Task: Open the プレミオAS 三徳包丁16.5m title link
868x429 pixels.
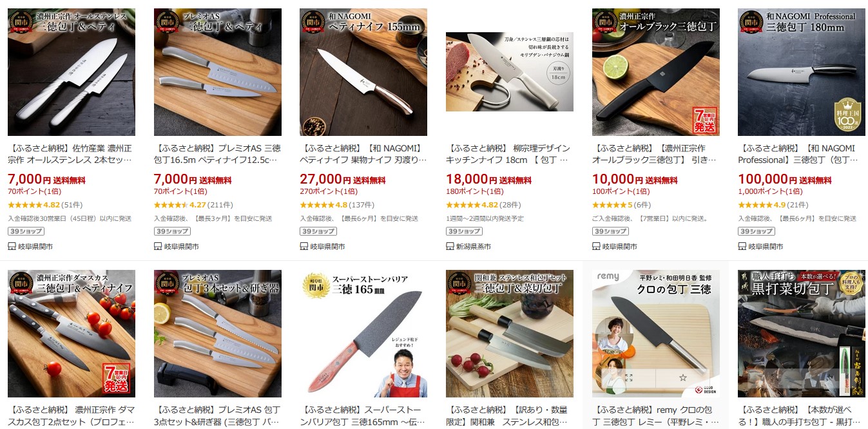Action: click(x=217, y=154)
